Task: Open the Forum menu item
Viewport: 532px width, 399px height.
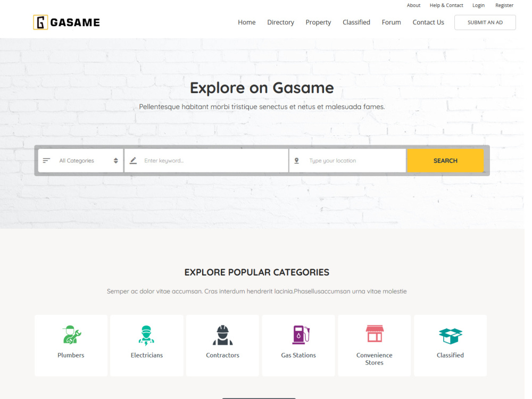Action: [391, 22]
